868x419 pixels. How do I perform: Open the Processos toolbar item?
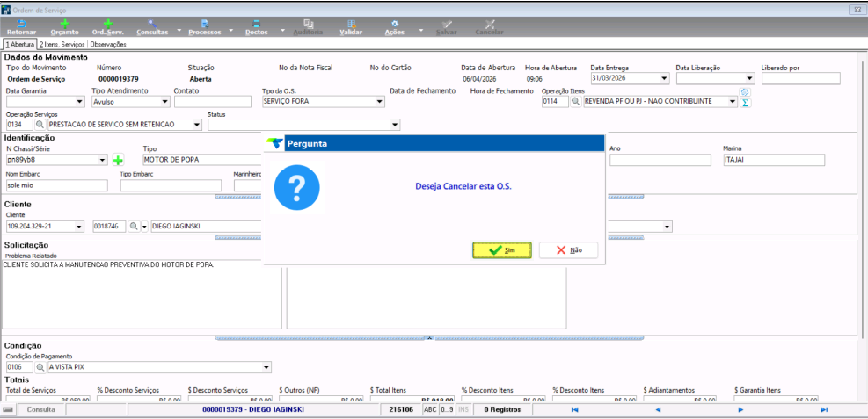pyautogui.click(x=205, y=27)
